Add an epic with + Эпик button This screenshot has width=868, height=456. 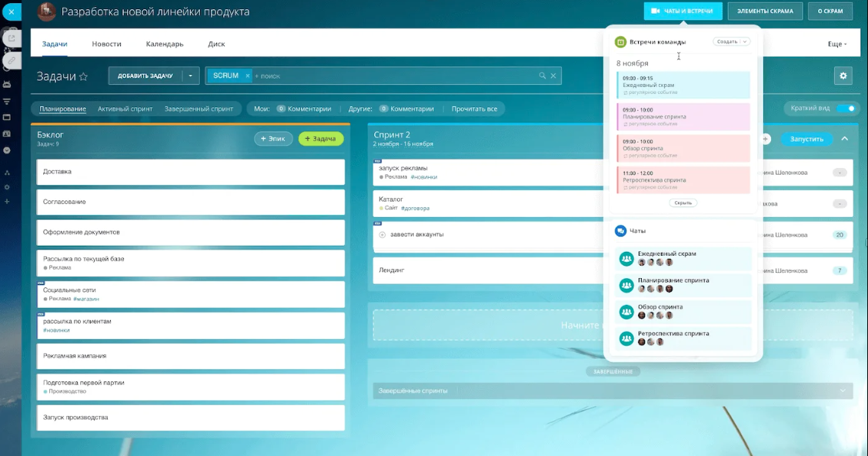273,139
